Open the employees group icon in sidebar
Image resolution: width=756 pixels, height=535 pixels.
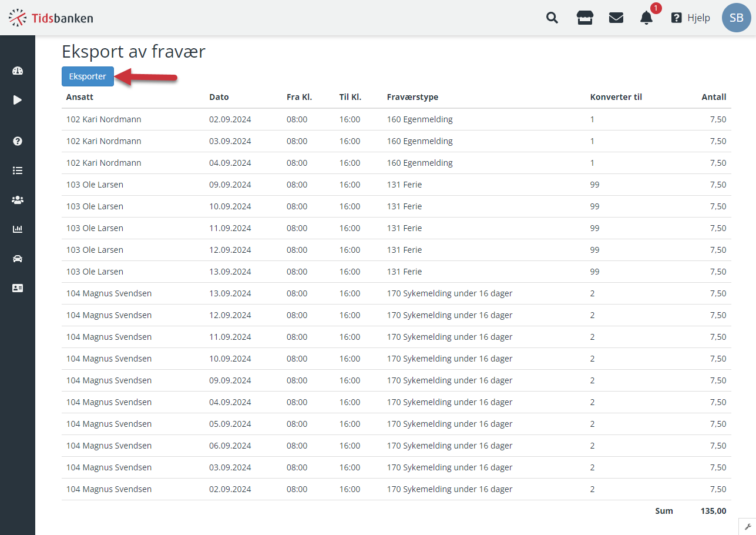tap(18, 200)
